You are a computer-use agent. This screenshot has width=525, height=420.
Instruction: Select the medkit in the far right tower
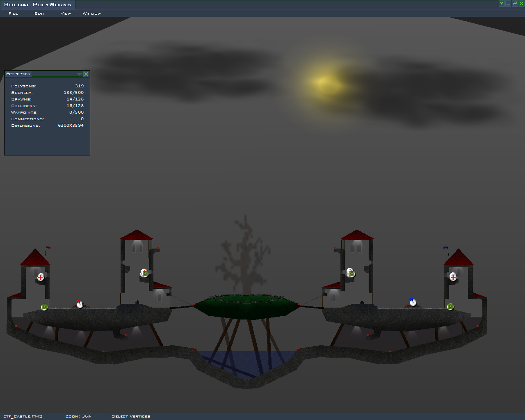tap(453, 277)
